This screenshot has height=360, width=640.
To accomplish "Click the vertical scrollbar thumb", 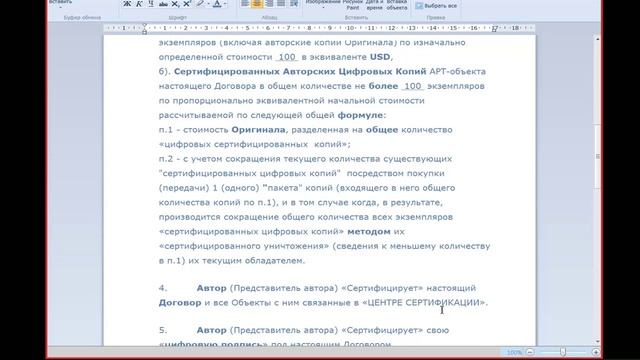I will click(598, 156).
